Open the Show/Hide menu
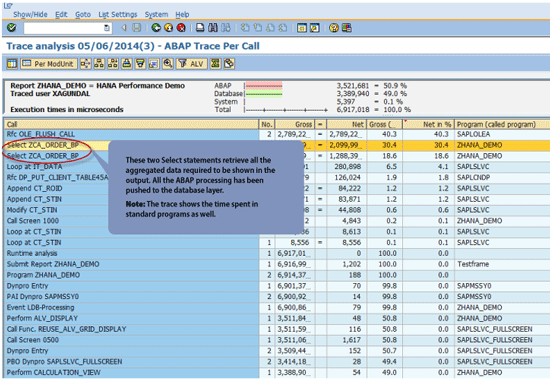Screen dimensions: 550x380 tap(30, 14)
